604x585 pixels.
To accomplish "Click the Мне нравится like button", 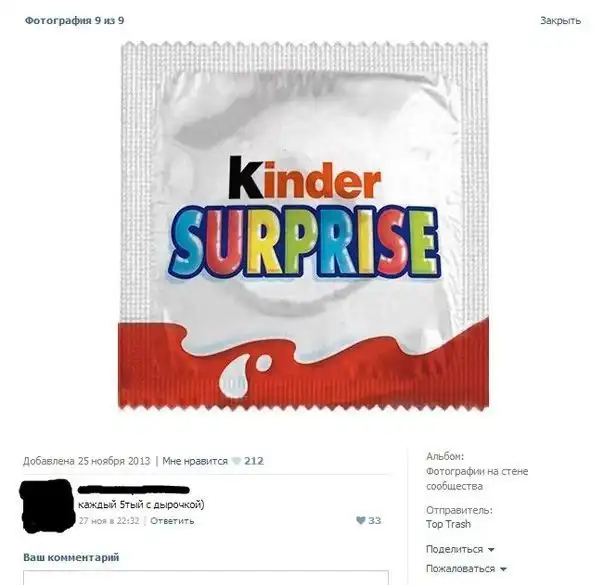I will [x=195, y=461].
